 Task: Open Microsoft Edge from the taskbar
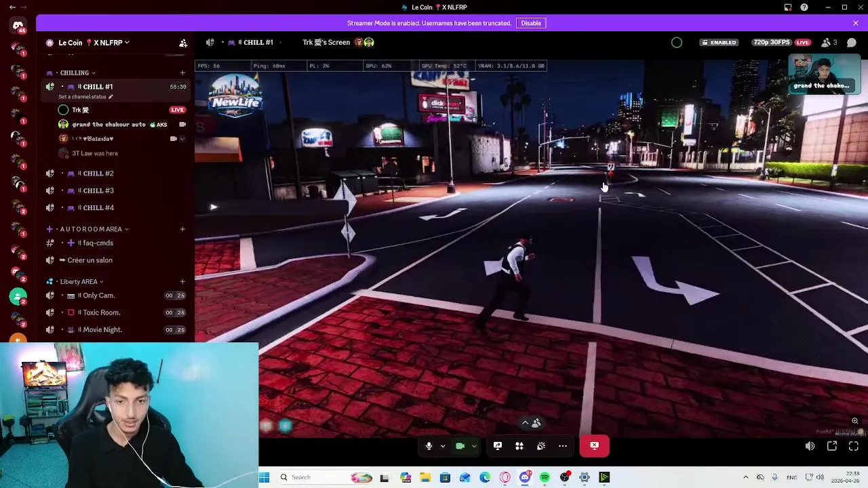486,478
